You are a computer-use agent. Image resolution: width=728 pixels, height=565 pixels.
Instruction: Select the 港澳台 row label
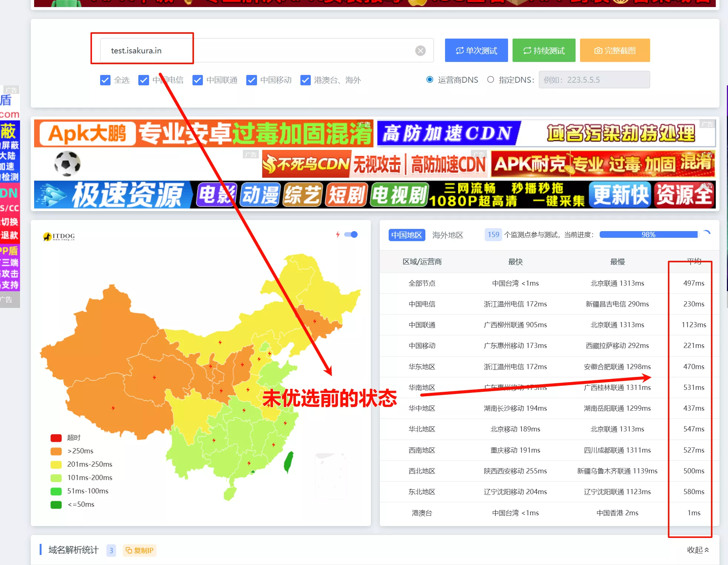(x=422, y=513)
